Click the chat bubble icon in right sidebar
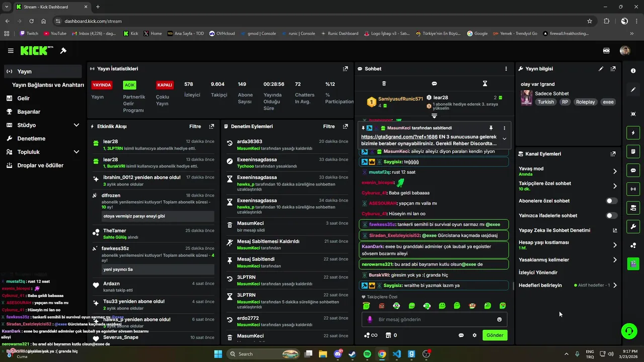 pos(633,170)
